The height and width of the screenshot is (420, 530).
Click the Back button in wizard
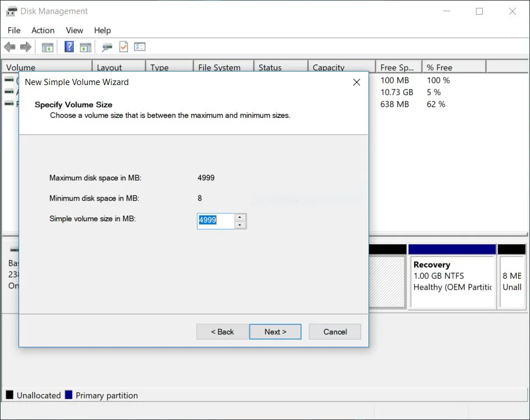pyautogui.click(x=222, y=332)
